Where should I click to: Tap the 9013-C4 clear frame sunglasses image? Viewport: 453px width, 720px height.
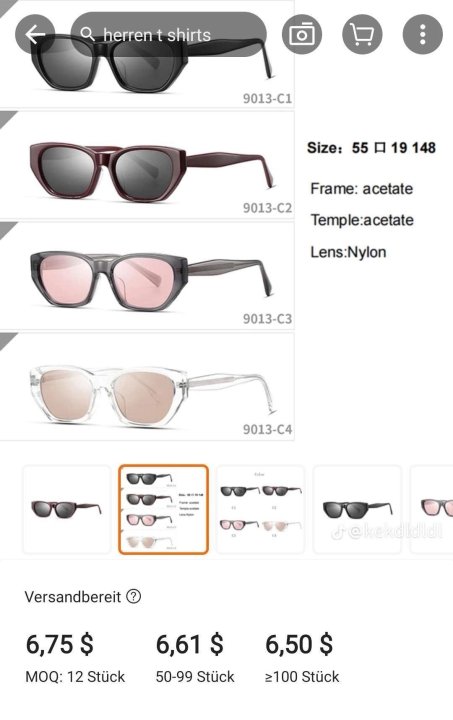pos(147,386)
